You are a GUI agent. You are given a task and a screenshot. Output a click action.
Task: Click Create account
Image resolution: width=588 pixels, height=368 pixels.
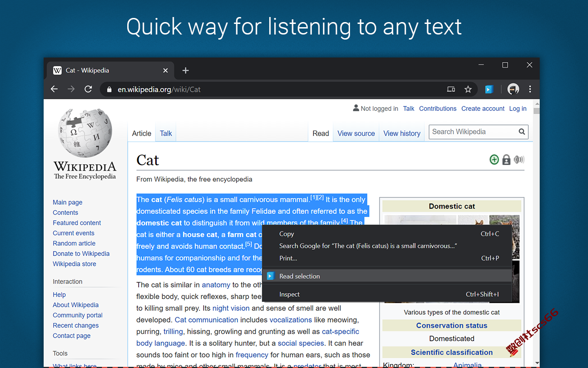(483, 109)
